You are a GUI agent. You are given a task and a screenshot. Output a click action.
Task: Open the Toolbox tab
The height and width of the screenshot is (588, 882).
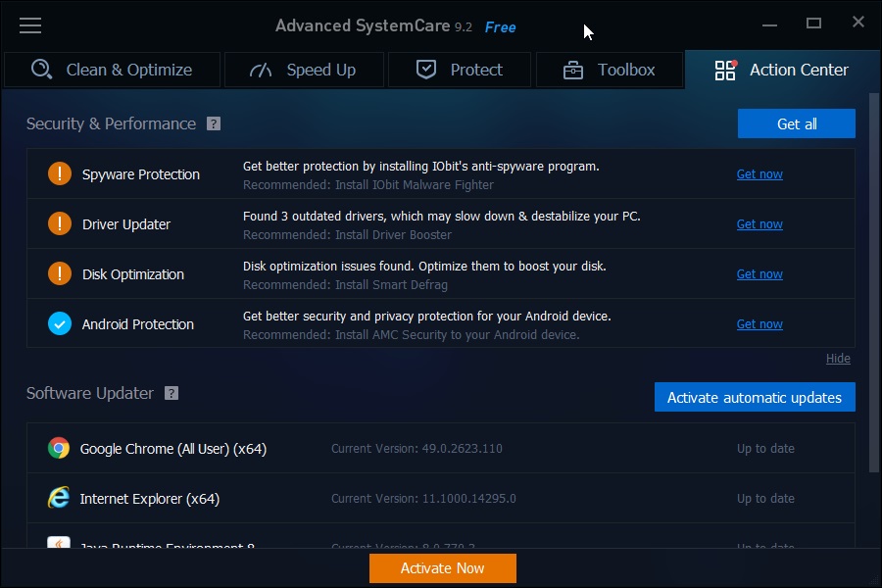coord(609,71)
